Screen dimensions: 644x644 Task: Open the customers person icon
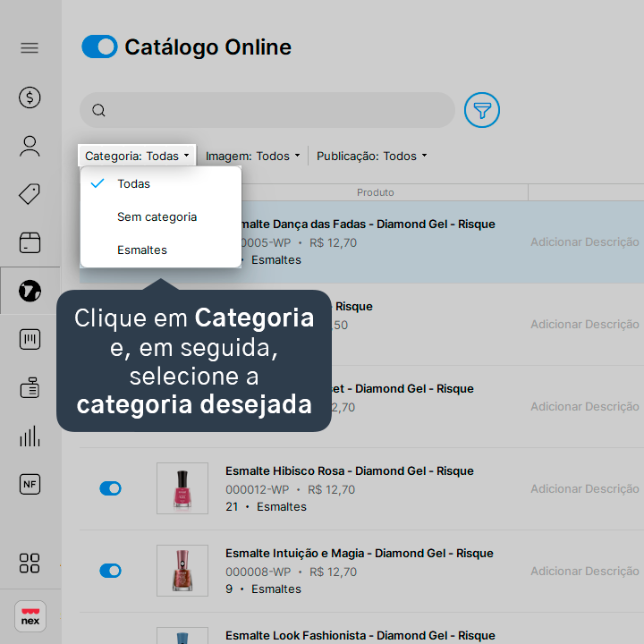(30, 146)
